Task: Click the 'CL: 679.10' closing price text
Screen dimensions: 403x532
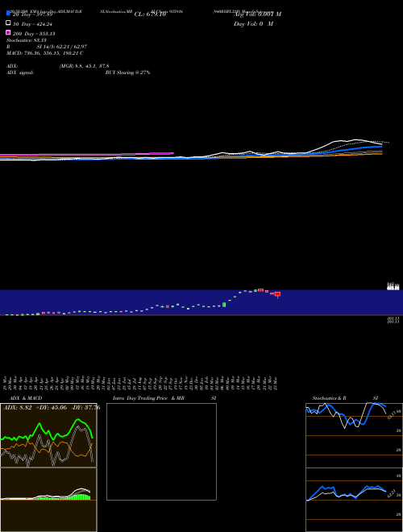Action: [x=150, y=15]
